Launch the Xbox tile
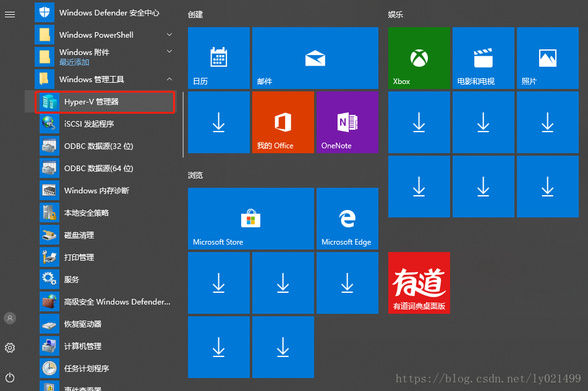The width and height of the screenshot is (588, 391). coord(419,57)
